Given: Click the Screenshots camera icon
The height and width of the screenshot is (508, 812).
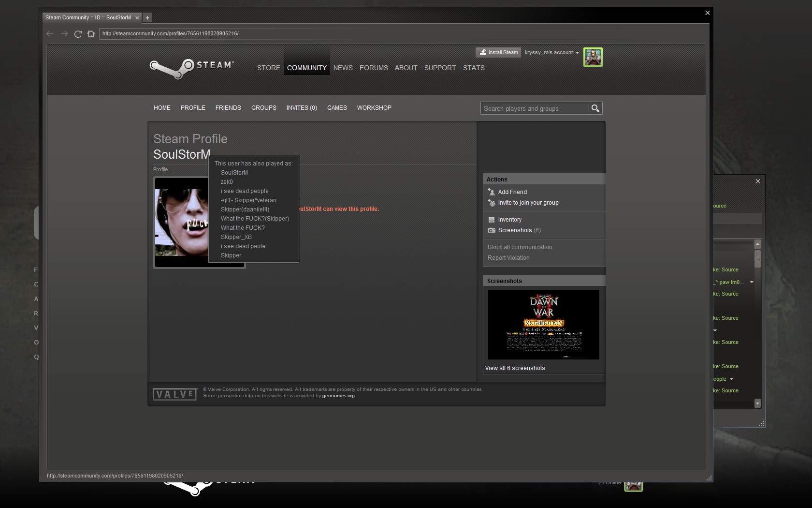Looking at the screenshot, I should [491, 230].
